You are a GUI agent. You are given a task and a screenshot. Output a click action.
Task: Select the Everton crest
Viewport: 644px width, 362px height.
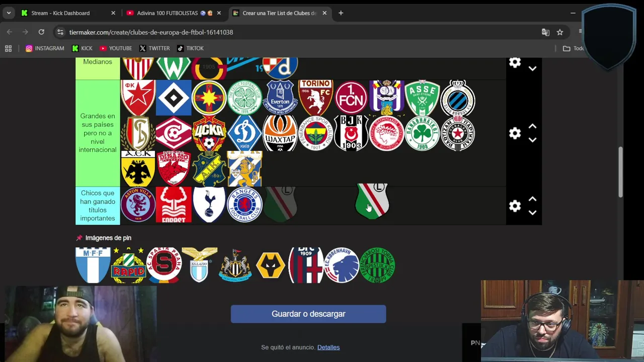280,98
